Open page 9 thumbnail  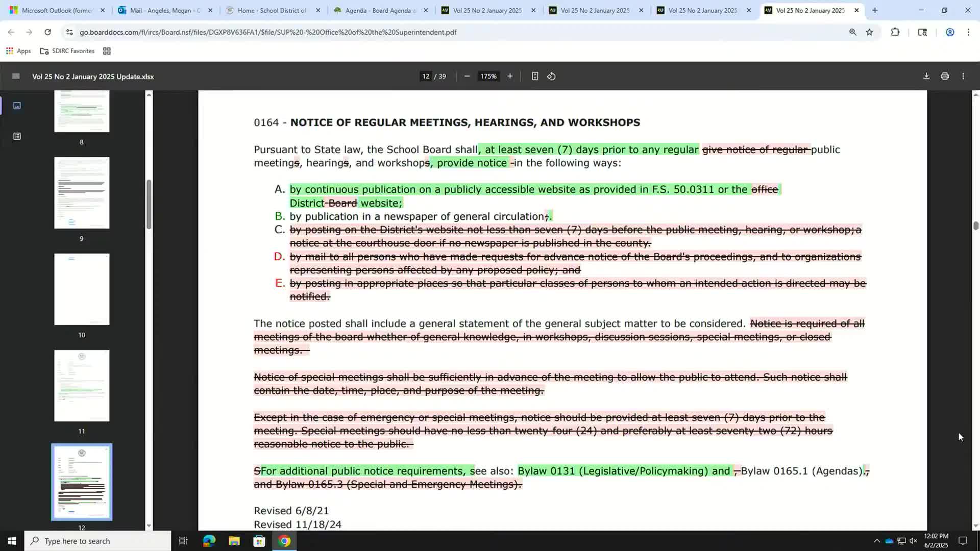pos(82,193)
